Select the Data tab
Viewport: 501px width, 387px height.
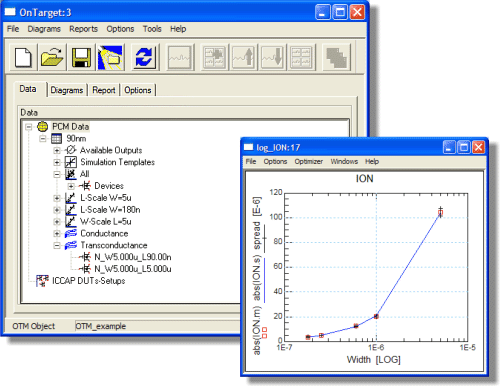tap(28, 89)
